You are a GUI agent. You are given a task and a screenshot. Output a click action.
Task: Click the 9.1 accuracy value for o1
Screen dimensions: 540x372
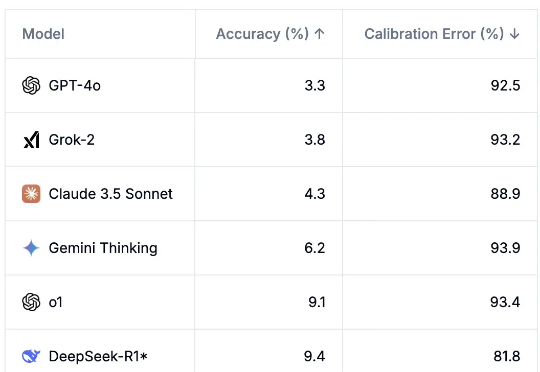coord(316,302)
